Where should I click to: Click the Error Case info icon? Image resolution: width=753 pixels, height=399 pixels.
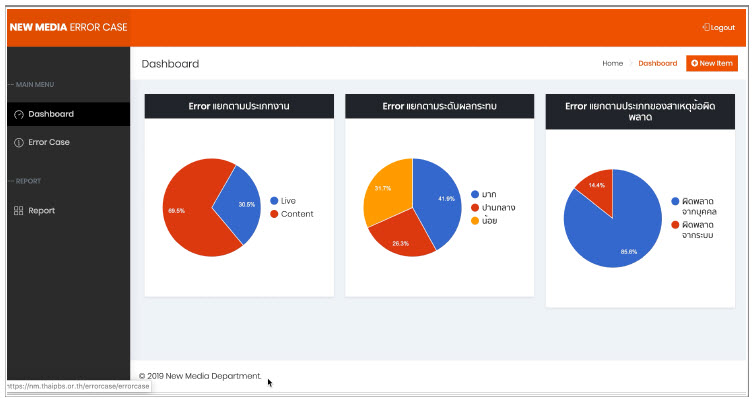[x=19, y=143]
